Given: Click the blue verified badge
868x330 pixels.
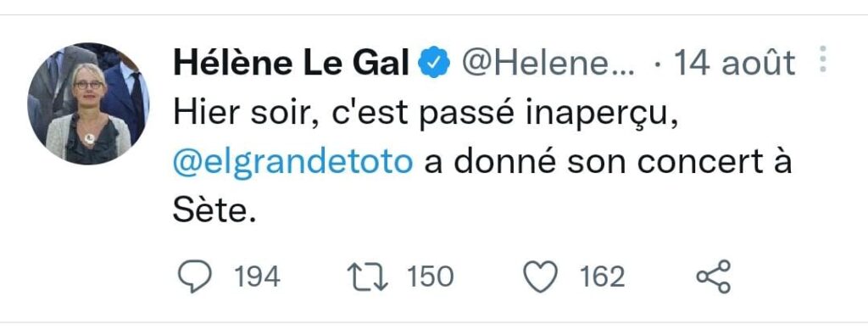Looking at the screenshot, I should tap(433, 63).
